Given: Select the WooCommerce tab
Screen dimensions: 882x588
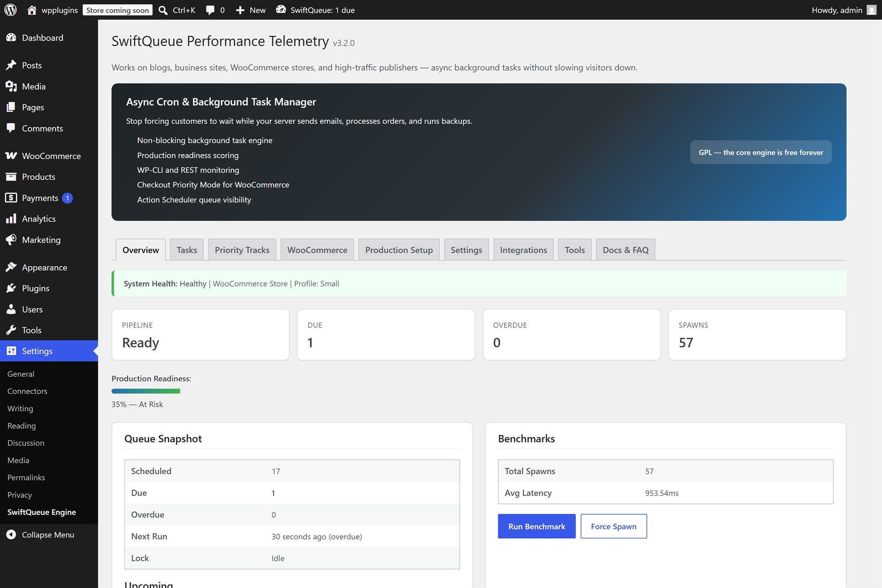Looking at the screenshot, I should click(x=317, y=250).
